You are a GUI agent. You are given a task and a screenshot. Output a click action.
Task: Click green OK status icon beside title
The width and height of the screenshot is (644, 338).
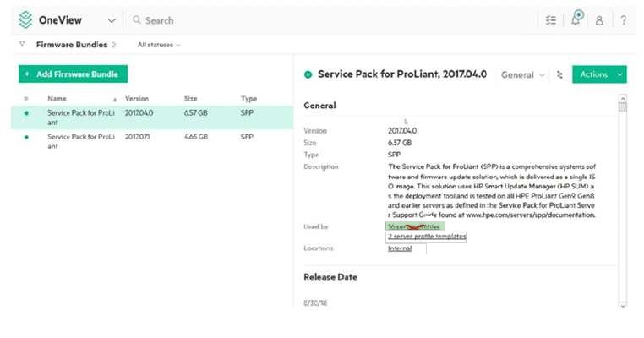pos(308,74)
